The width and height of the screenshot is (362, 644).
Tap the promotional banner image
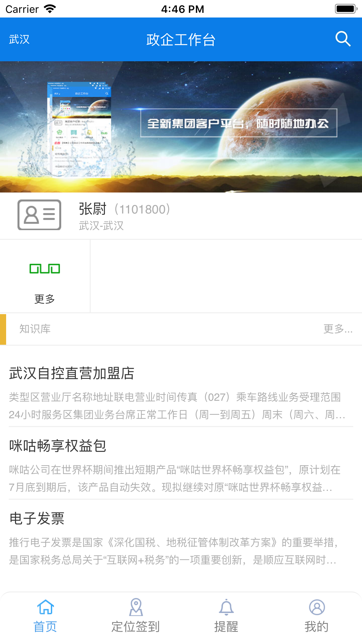(x=181, y=127)
